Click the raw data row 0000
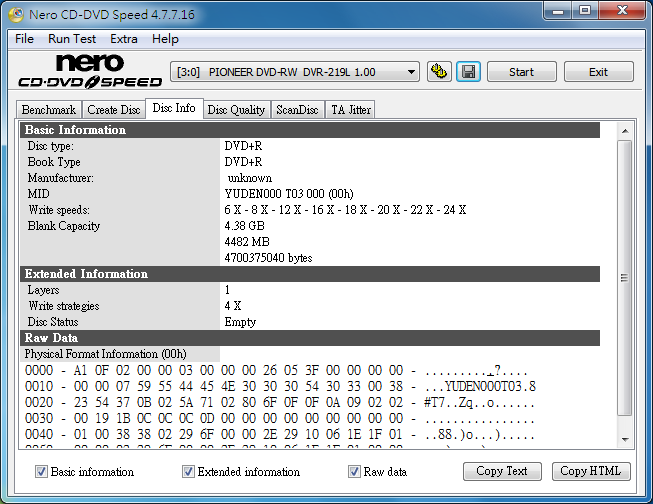 point(276,370)
